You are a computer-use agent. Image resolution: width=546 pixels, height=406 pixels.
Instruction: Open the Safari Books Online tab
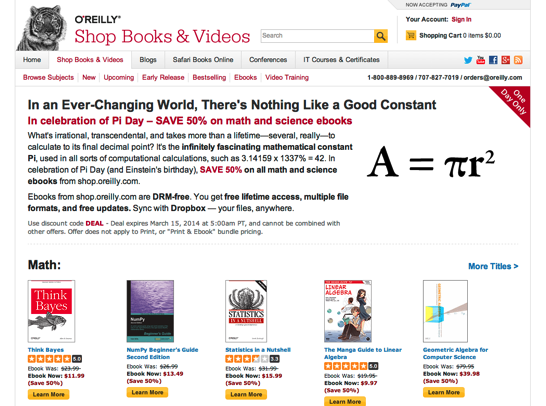point(203,60)
